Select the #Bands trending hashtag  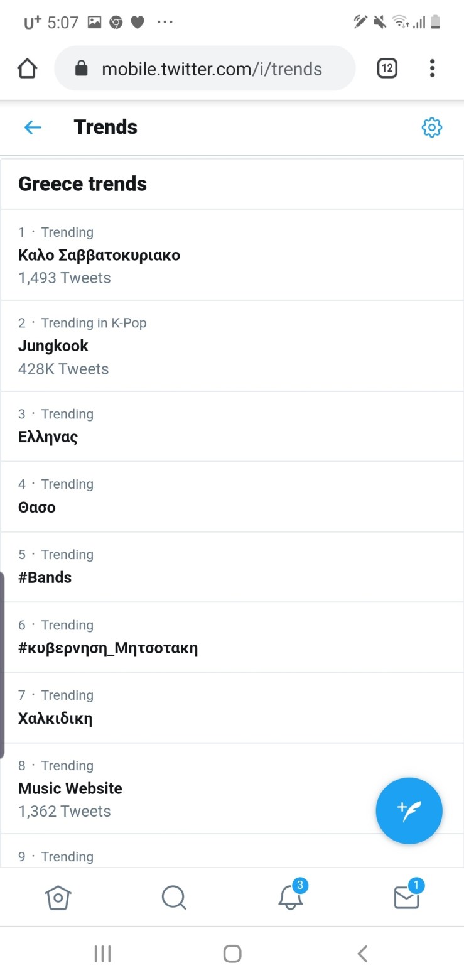[45, 577]
